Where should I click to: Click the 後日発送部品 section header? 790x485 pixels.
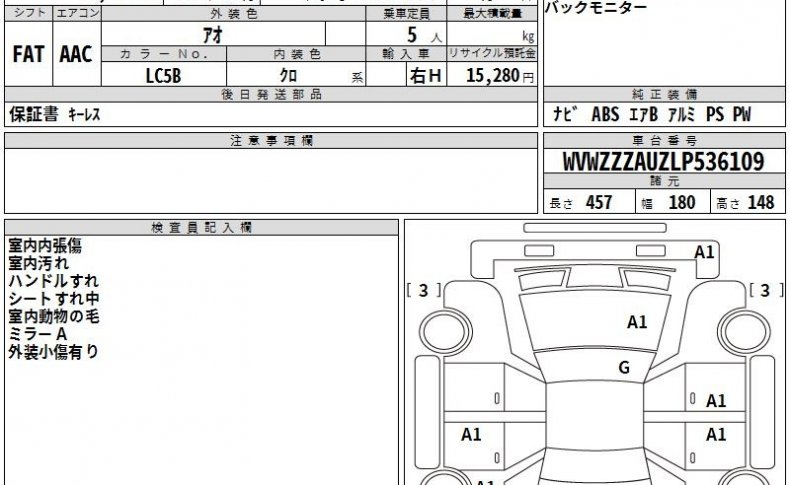pyautogui.click(x=271, y=95)
